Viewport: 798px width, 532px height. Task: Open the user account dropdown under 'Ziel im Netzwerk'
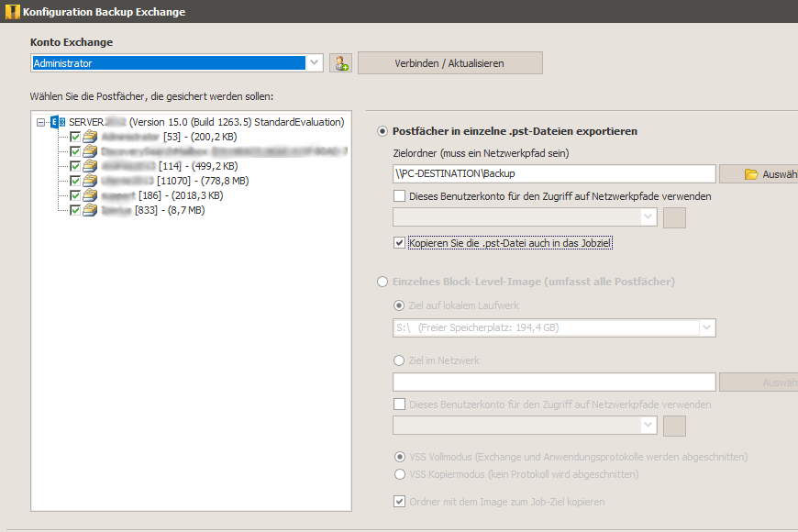(648, 425)
